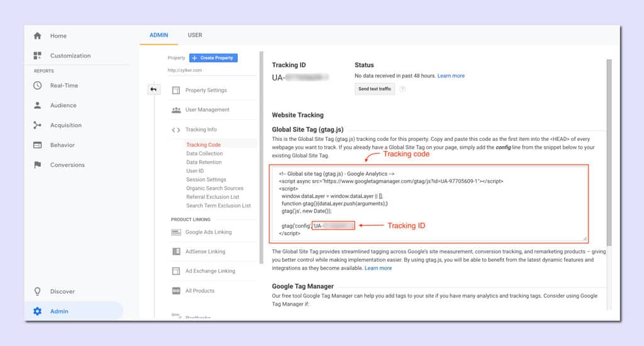Open All Products

coord(199,291)
